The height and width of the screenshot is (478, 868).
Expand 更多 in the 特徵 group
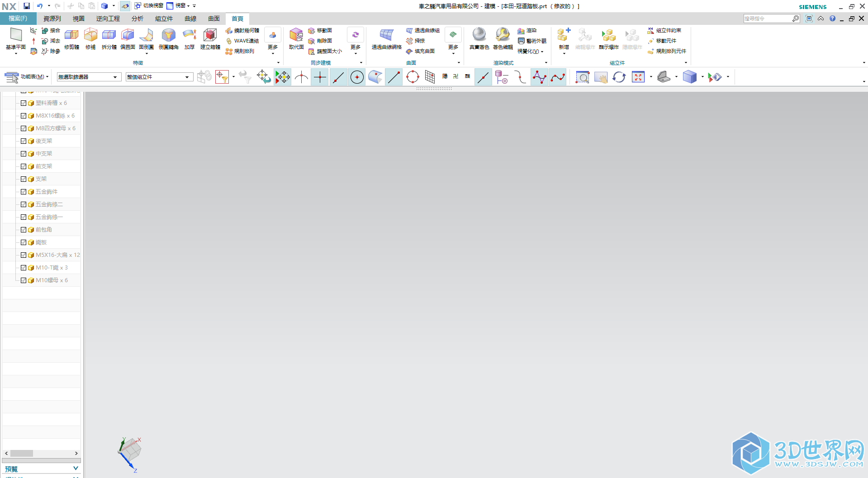tap(273, 42)
